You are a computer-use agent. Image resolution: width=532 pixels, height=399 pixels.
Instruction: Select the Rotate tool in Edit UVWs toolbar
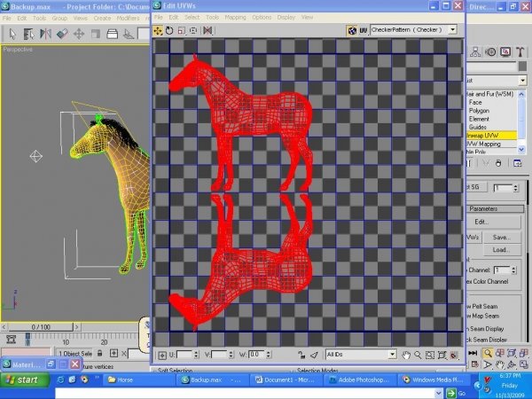point(169,31)
